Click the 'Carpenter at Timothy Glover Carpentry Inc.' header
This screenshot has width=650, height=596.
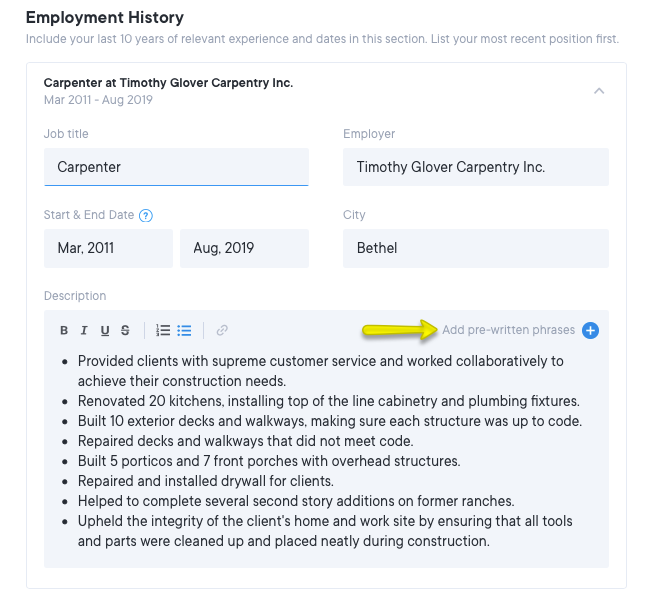pyautogui.click(x=168, y=83)
